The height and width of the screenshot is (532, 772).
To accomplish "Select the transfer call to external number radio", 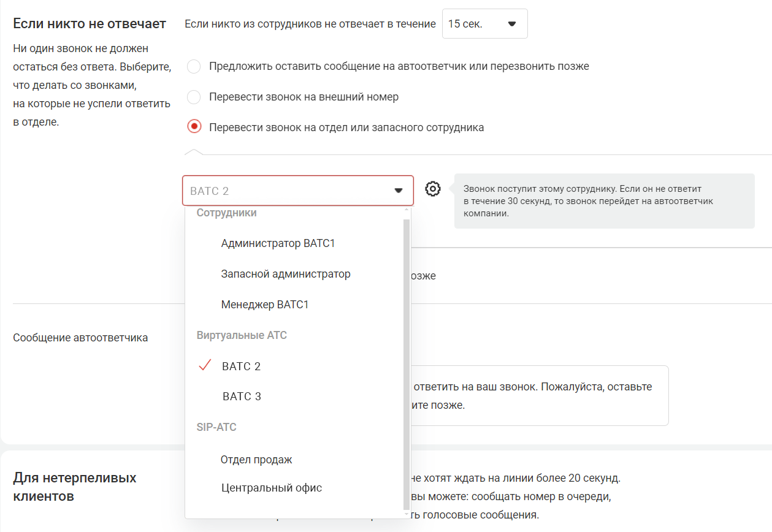I will (194, 97).
